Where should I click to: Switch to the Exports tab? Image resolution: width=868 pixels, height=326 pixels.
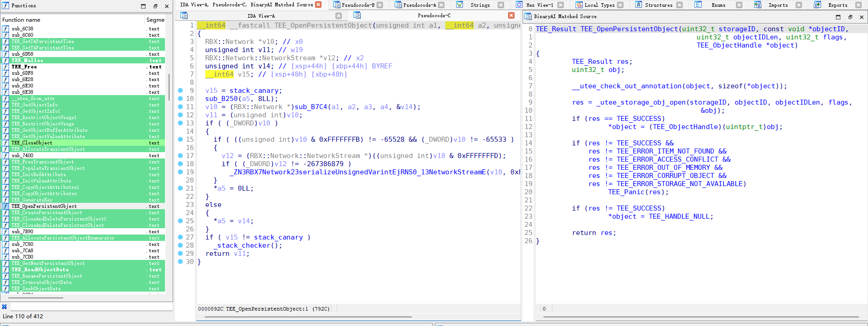(x=838, y=5)
